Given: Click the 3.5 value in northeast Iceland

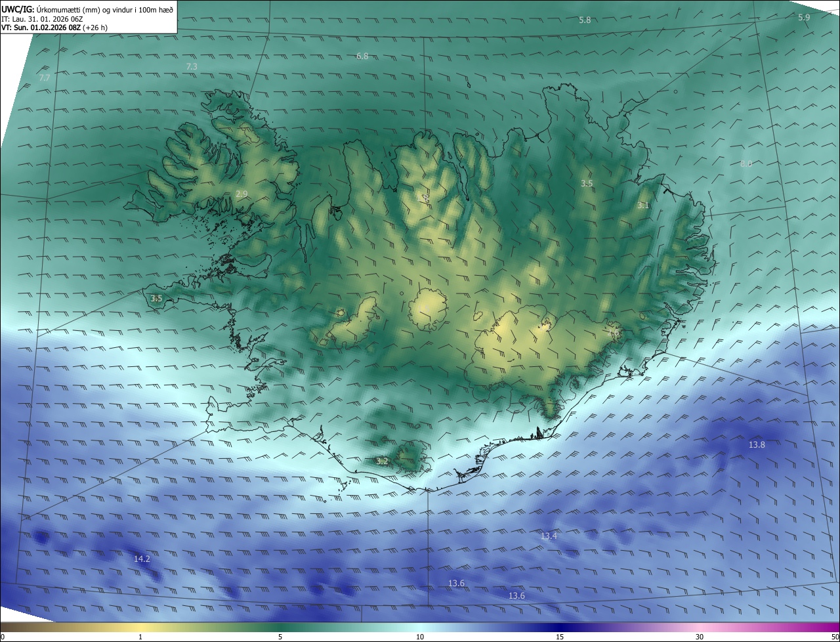Looking at the screenshot, I should pos(587,184).
